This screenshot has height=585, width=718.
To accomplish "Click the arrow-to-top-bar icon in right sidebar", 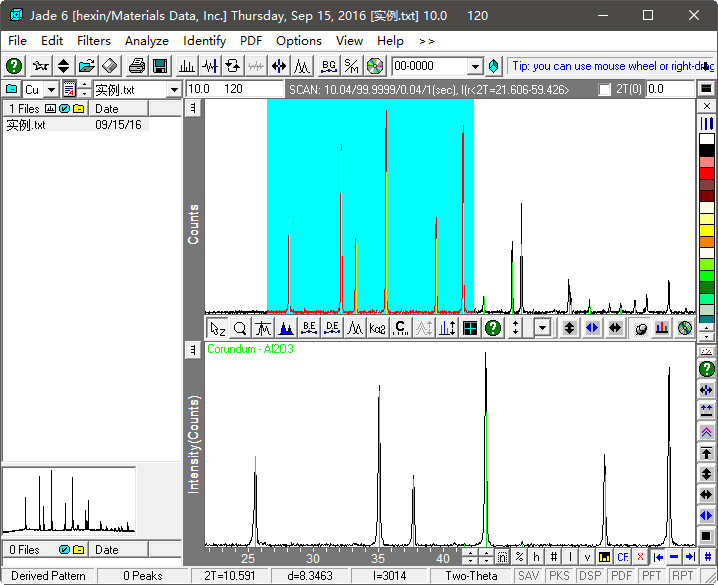I will click(x=706, y=453).
